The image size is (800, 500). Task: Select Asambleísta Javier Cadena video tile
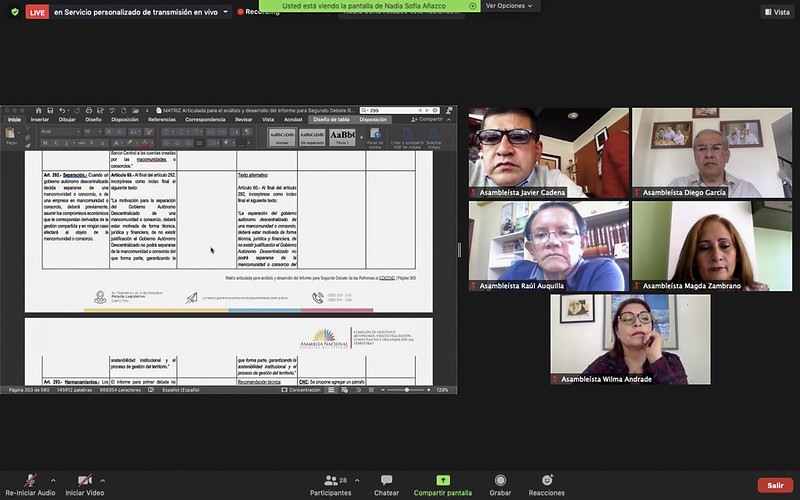point(549,153)
